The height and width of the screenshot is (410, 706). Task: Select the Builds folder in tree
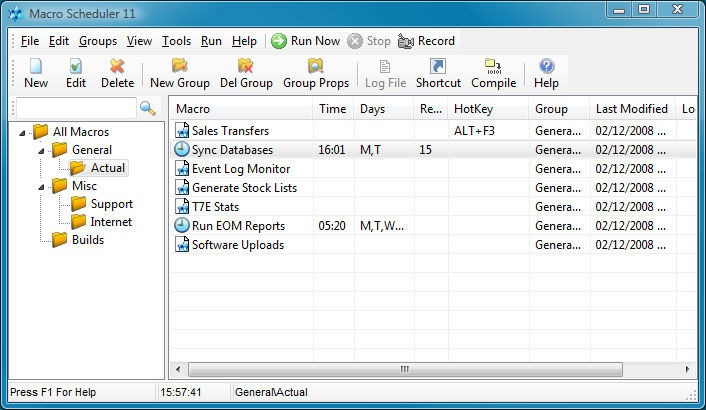pos(87,240)
